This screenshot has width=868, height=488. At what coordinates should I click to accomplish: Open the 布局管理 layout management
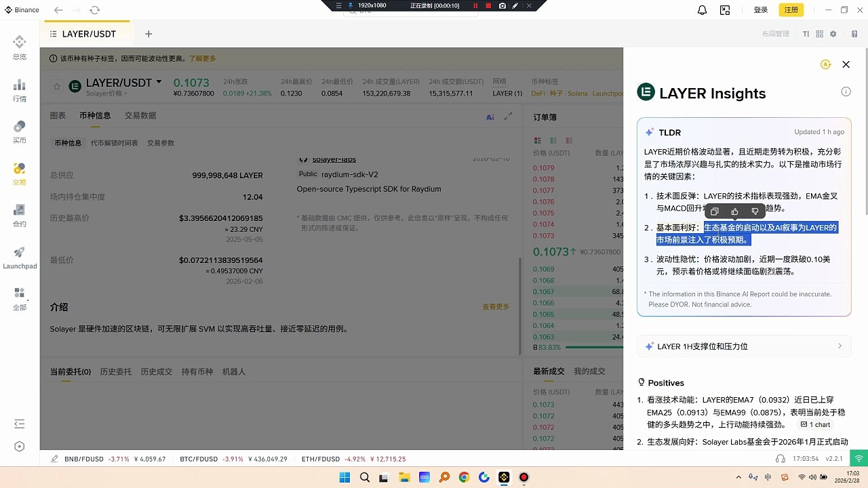point(776,34)
